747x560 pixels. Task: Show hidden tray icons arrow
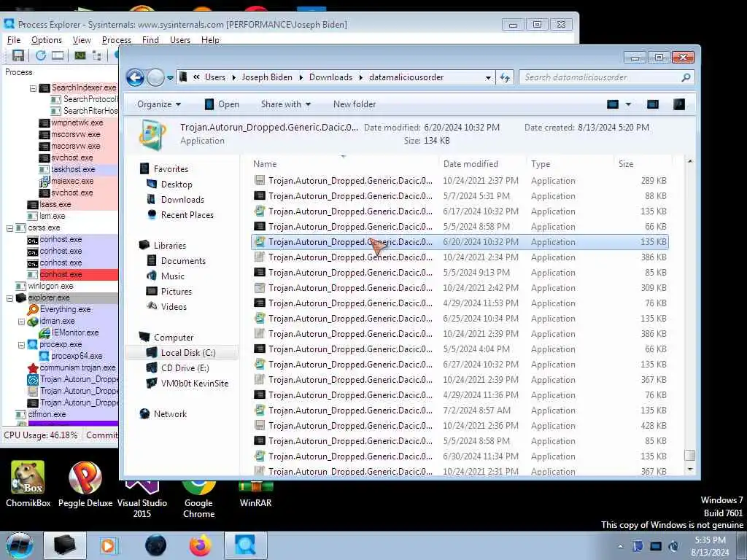[x=620, y=546]
